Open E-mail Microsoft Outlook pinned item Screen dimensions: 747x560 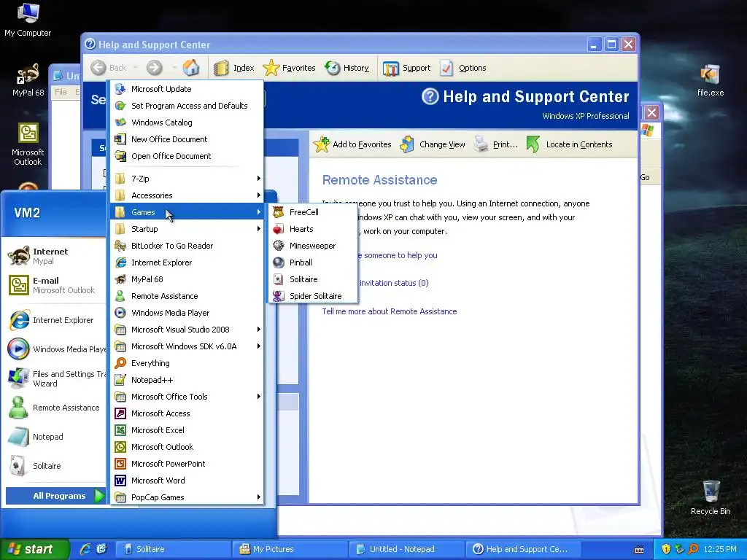pyautogui.click(x=55, y=285)
